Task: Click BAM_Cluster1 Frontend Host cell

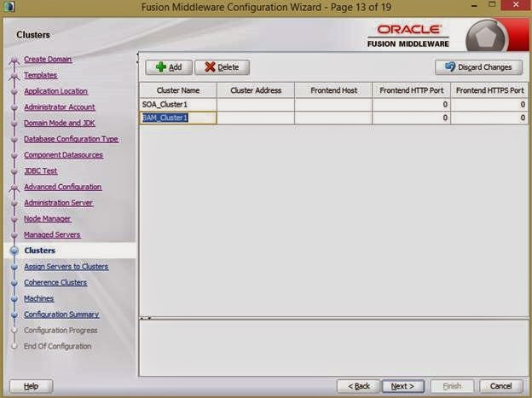Action: [x=333, y=118]
